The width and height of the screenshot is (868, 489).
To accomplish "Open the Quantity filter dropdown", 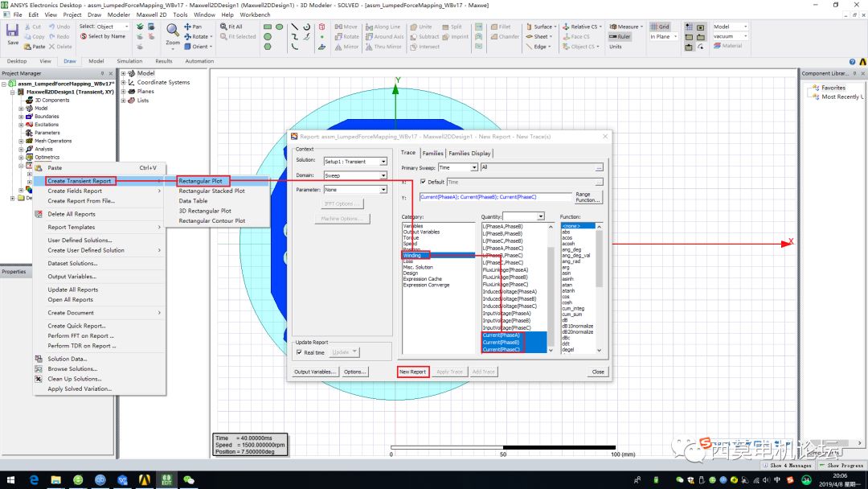I will point(524,216).
